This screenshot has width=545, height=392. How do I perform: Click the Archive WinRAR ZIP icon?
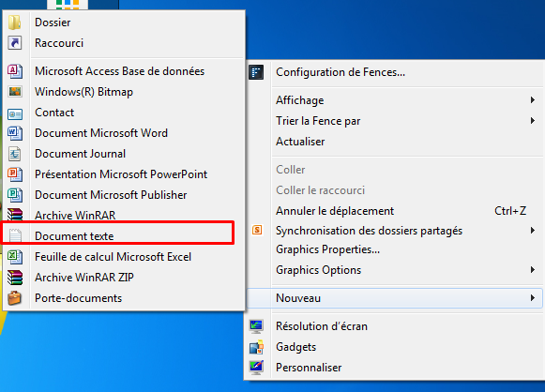[x=15, y=278]
